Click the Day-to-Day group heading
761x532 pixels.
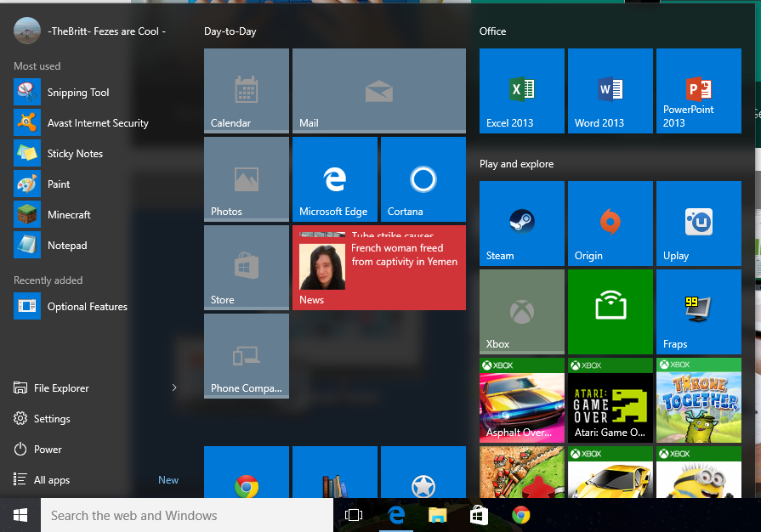[230, 31]
